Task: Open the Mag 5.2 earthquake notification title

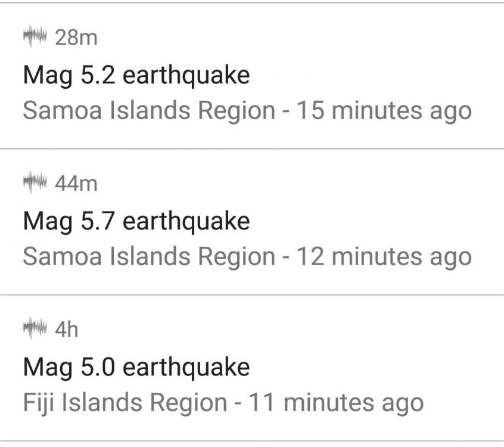Action: click(x=136, y=76)
